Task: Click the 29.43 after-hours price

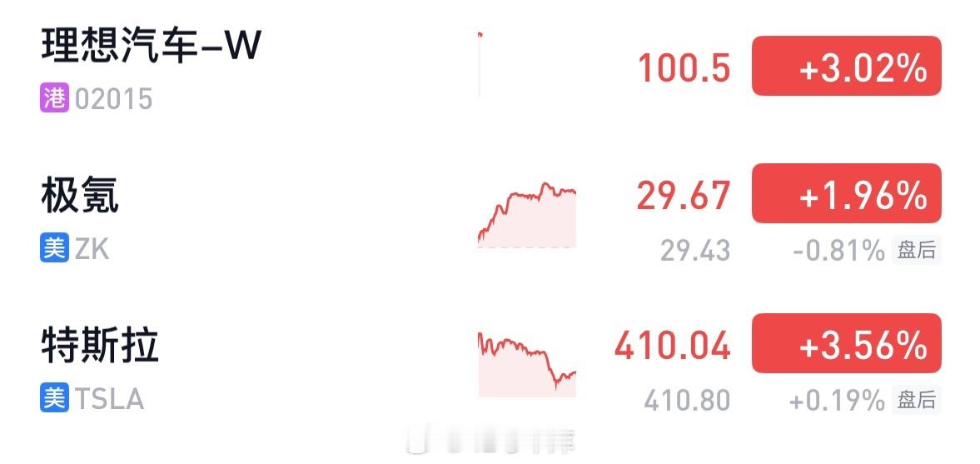Action: (x=695, y=251)
